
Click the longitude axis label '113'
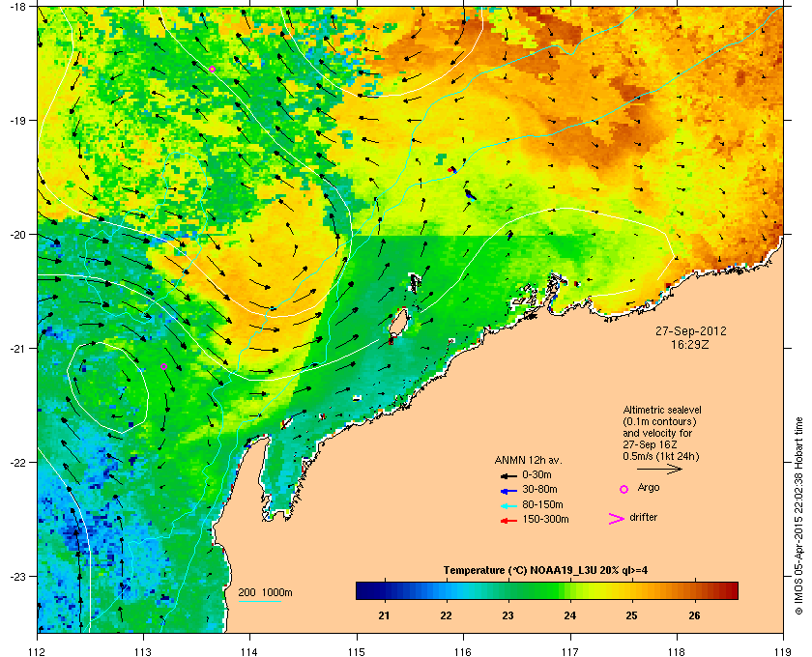143,651
